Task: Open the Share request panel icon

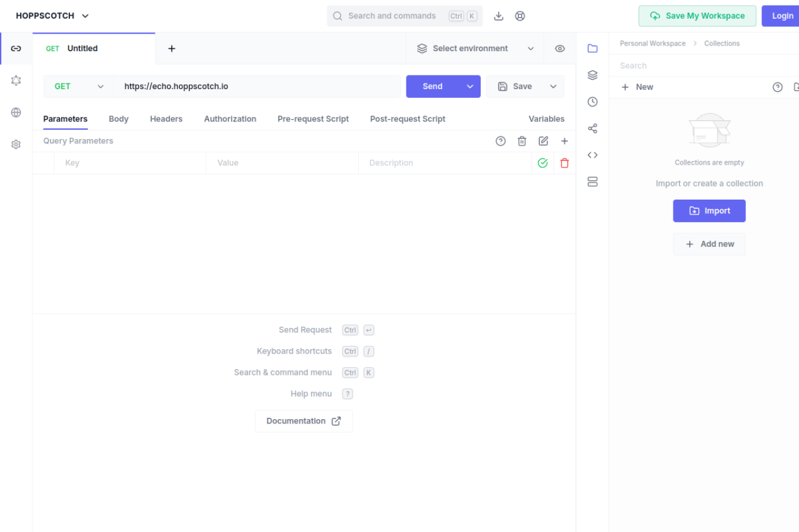Action: coord(592,128)
